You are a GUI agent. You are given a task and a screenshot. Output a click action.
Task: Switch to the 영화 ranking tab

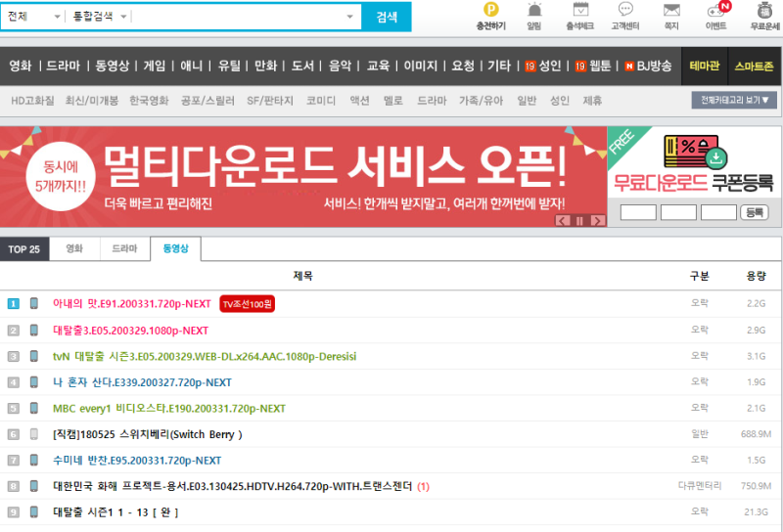pyautogui.click(x=74, y=248)
